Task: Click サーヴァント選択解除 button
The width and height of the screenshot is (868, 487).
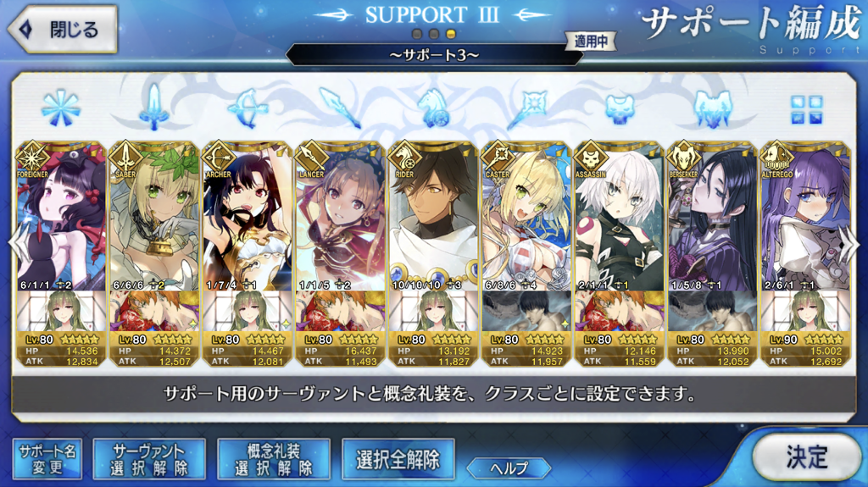Action: click(x=149, y=459)
